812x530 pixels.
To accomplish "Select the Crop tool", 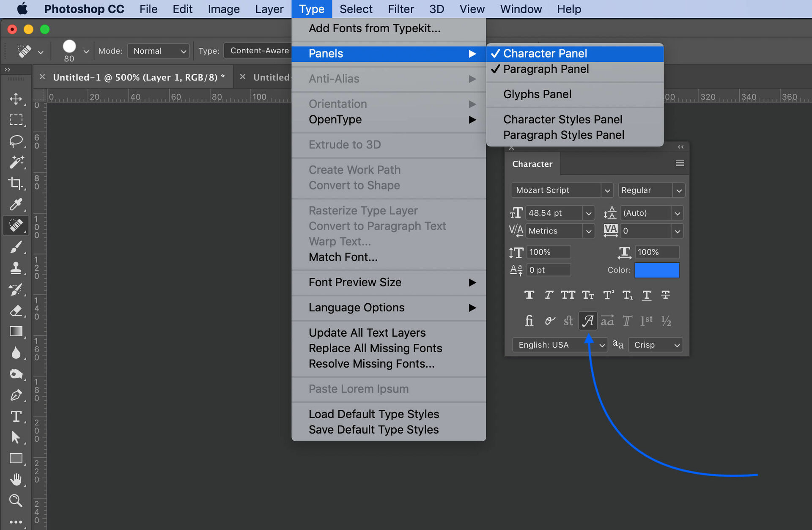I will click(16, 183).
